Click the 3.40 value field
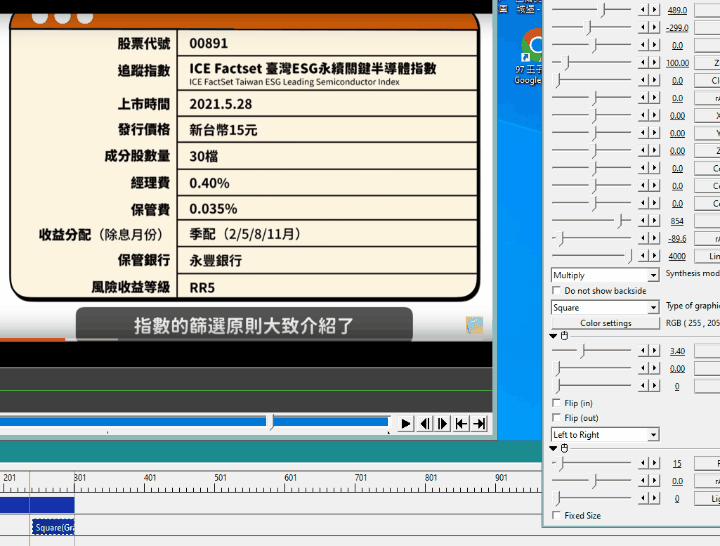This screenshot has height=546, width=720. 677,351
